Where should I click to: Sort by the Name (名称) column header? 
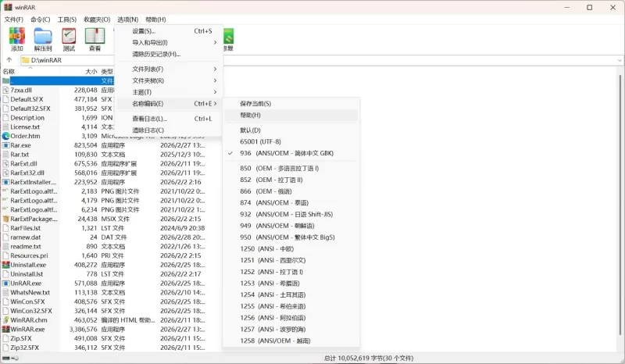coord(30,71)
